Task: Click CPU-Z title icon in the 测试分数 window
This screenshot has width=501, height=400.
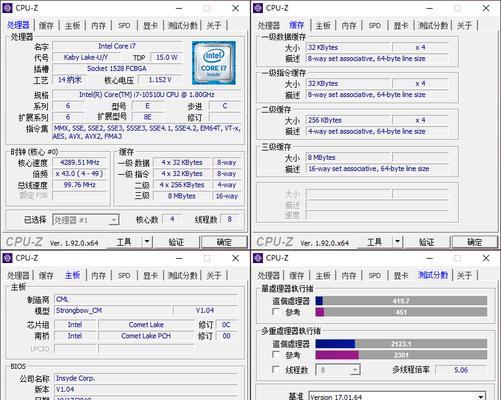Action: point(258,258)
